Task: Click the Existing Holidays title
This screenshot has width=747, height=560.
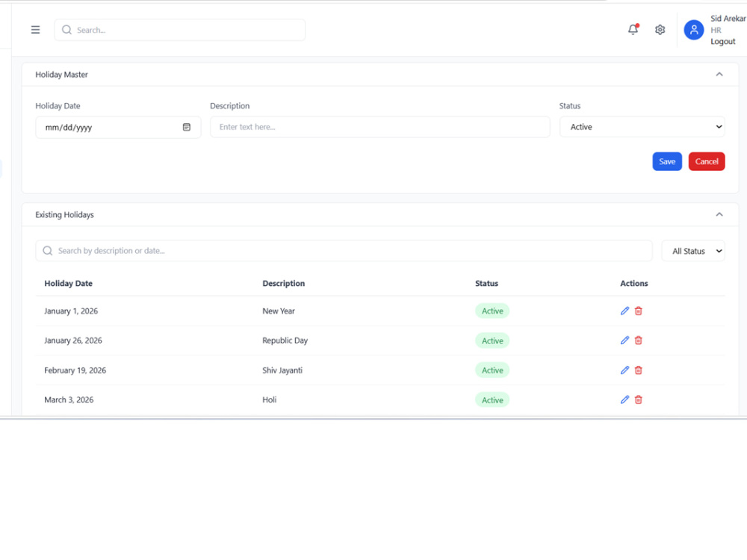Action: (64, 215)
